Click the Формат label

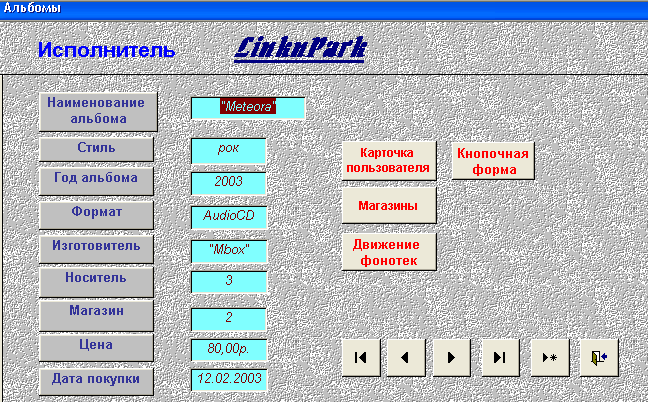(96, 215)
